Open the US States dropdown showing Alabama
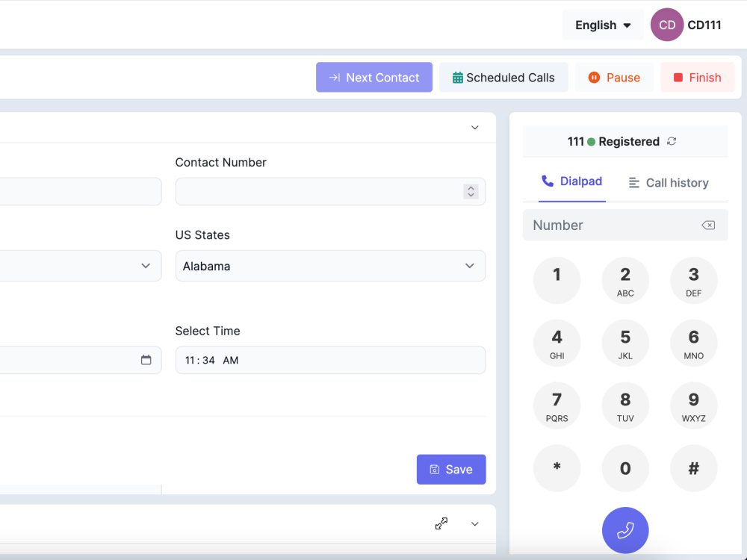Viewport: 747px width, 560px height. pos(331,266)
